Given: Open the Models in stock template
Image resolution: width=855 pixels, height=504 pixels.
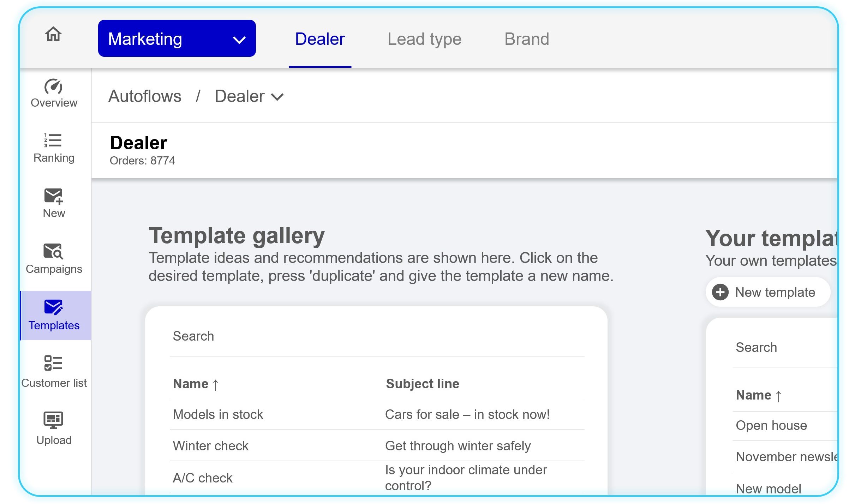Looking at the screenshot, I should click(218, 414).
